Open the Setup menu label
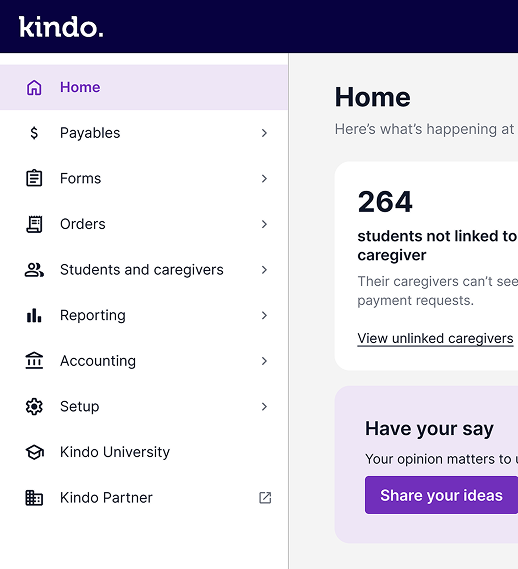The width and height of the screenshot is (518, 569). (79, 407)
